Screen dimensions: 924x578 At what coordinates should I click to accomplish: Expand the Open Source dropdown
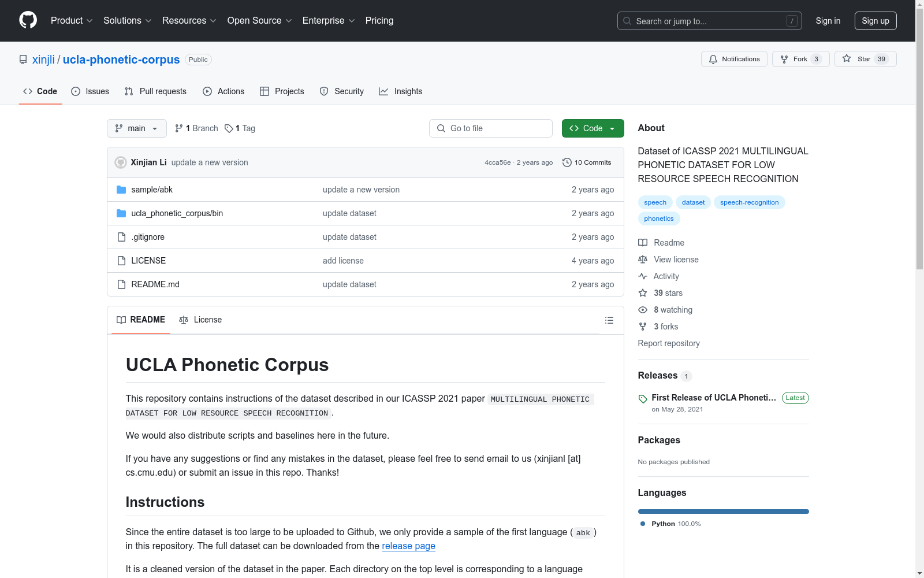[x=260, y=21]
